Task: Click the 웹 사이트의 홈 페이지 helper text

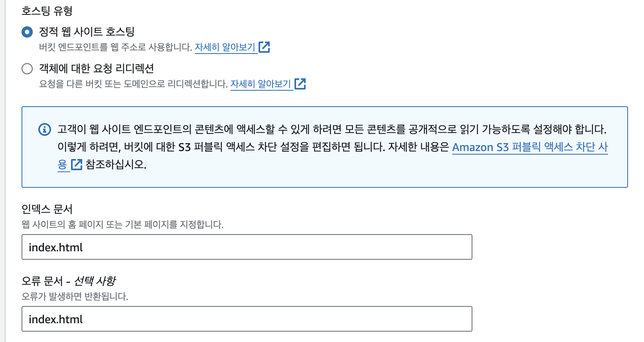Action: [x=122, y=225]
